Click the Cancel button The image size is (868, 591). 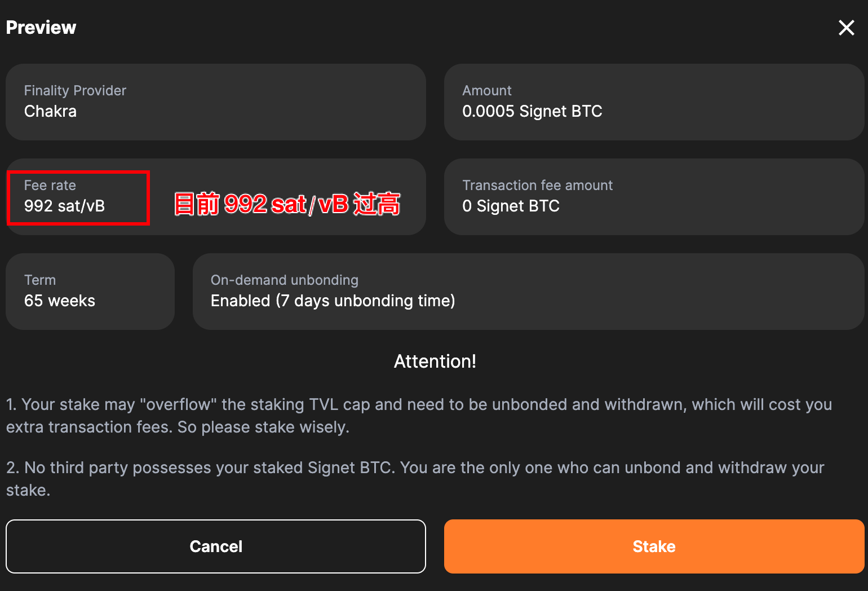216,546
